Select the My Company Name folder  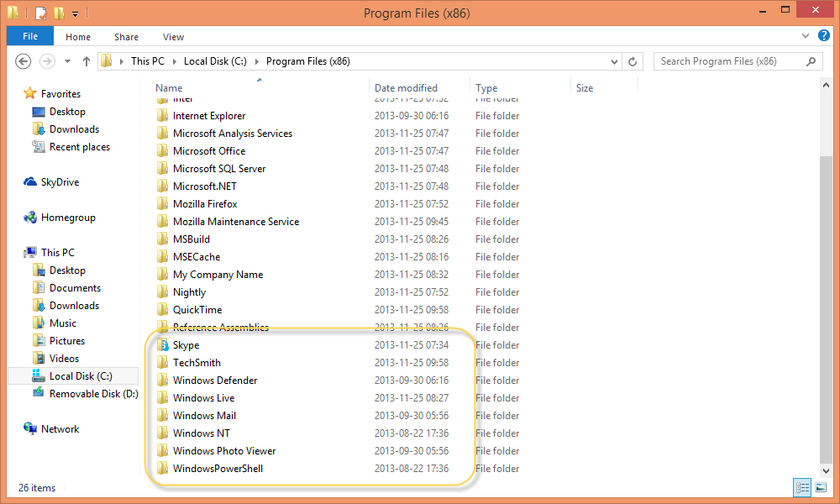218,275
